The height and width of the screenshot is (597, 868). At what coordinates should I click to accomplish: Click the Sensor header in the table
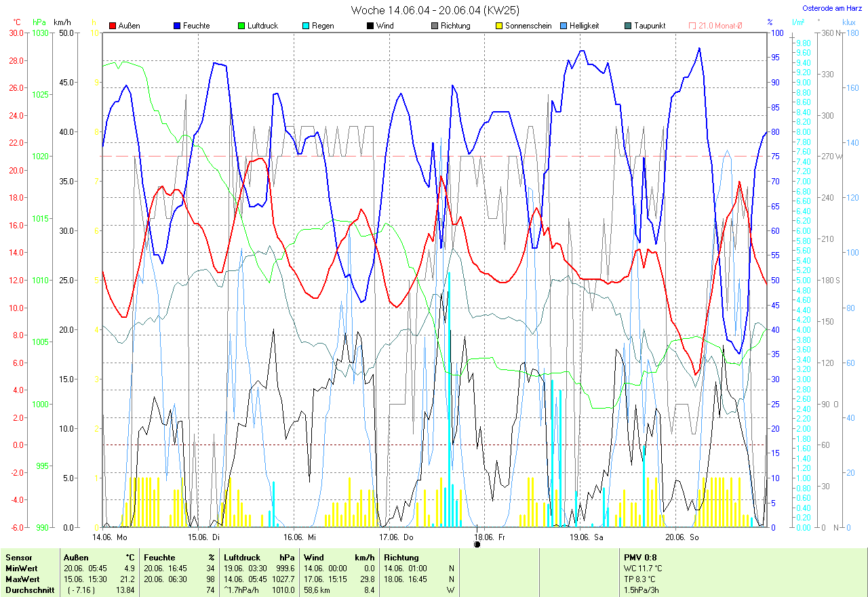tap(18, 558)
